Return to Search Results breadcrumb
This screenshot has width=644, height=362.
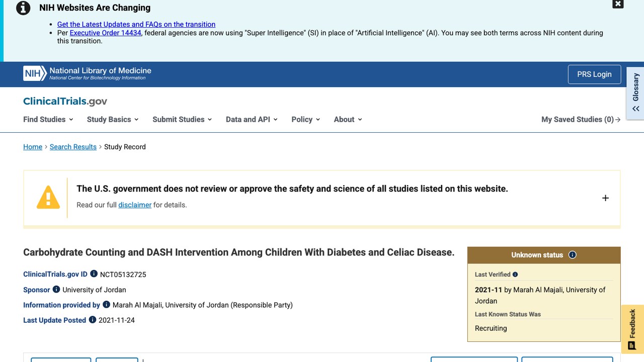[x=73, y=147]
